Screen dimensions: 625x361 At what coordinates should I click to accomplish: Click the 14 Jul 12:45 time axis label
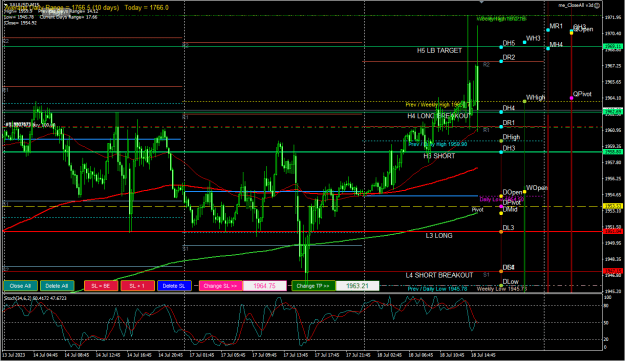click(x=108, y=355)
